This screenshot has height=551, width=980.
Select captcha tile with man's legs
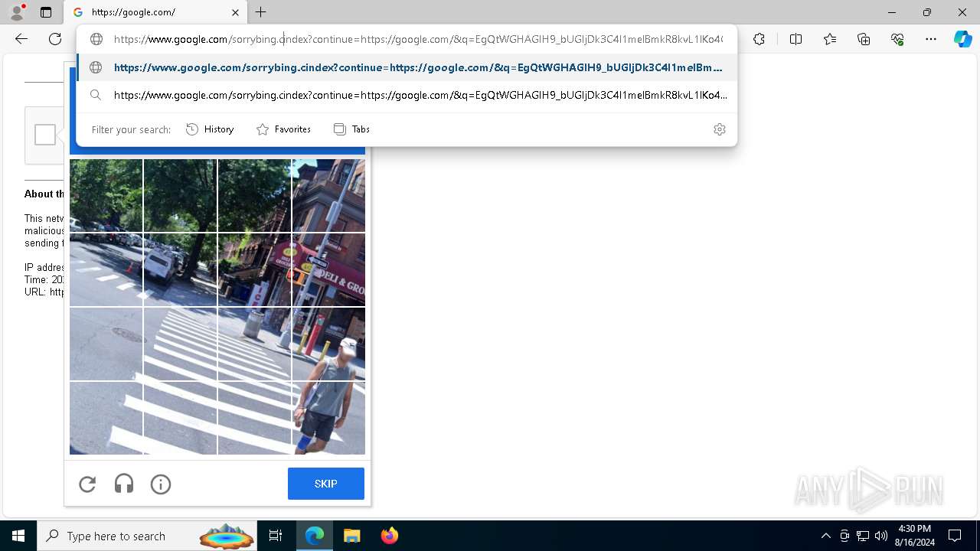coord(328,419)
